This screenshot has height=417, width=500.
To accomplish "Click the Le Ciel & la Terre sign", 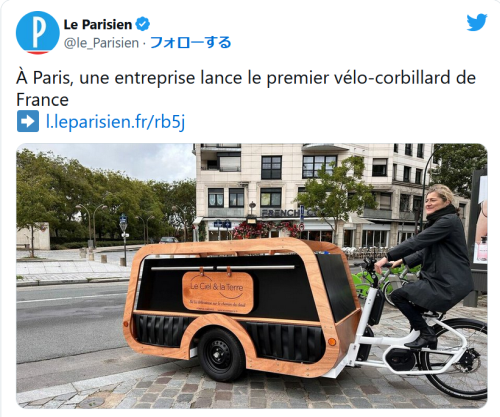I will tap(218, 292).
